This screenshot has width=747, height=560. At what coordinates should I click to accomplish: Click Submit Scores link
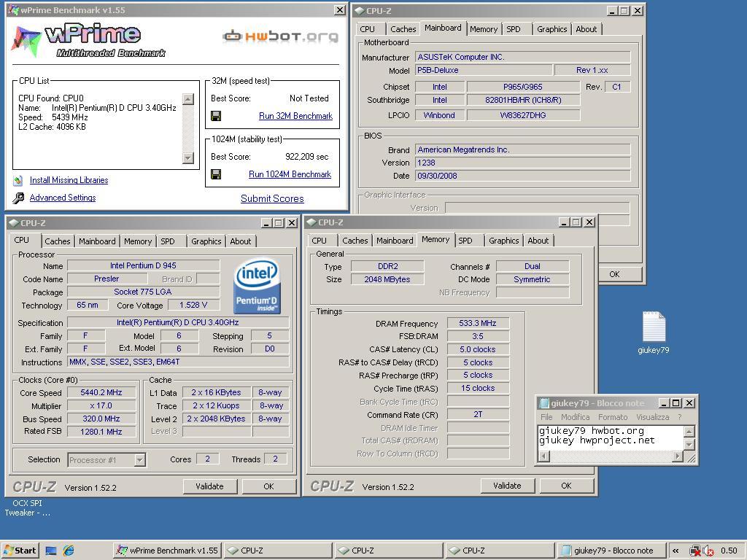point(272,198)
